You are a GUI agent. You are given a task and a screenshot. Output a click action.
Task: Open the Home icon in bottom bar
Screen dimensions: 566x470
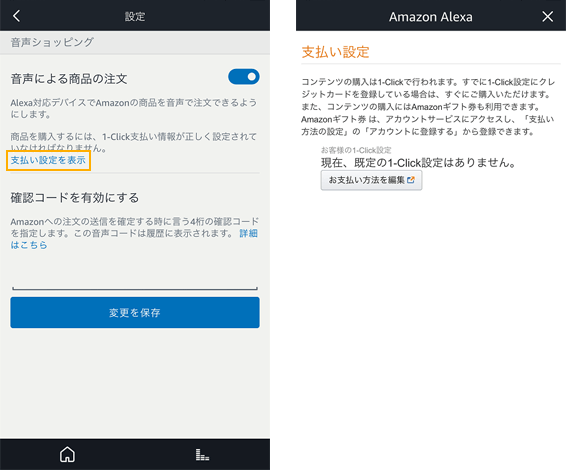68,454
